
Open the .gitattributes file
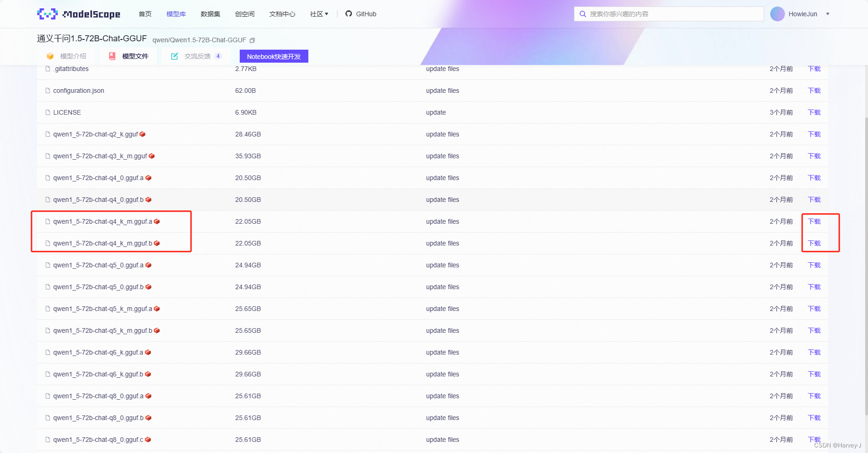[x=71, y=69]
